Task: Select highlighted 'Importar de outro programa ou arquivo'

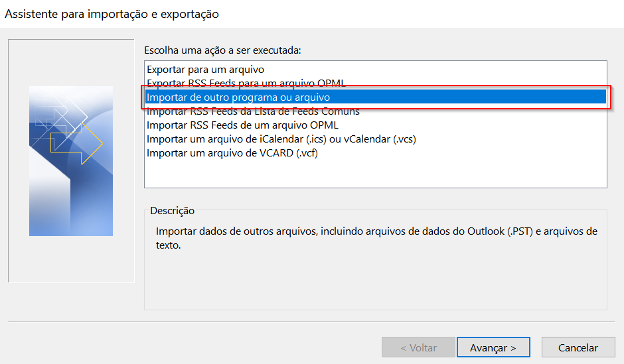Action: click(375, 97)
